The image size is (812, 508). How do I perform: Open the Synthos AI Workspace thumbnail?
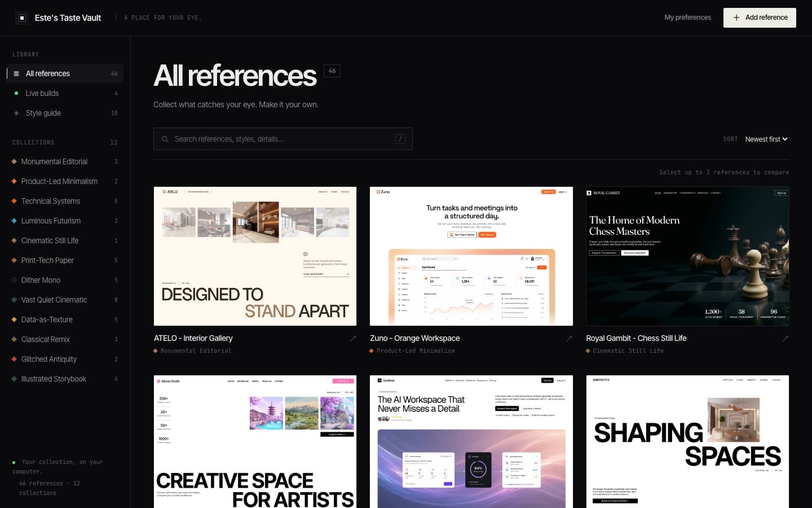click(x=471, y=441)
